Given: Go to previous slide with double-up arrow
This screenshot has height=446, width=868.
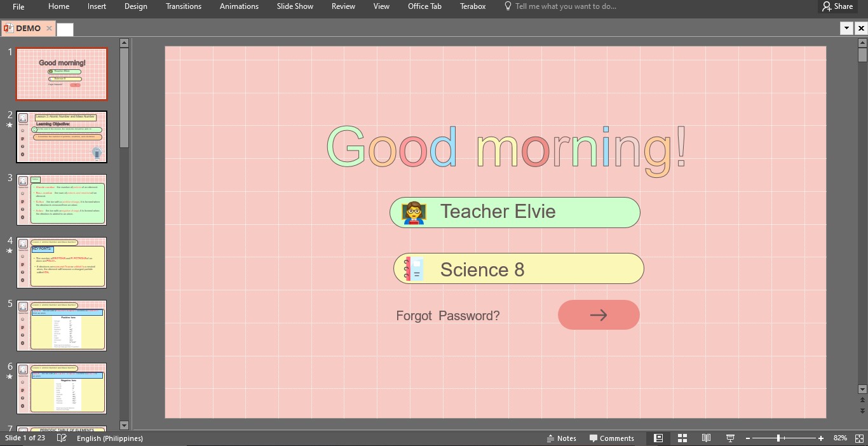Looking at the screenshot, I should [862, 400].
